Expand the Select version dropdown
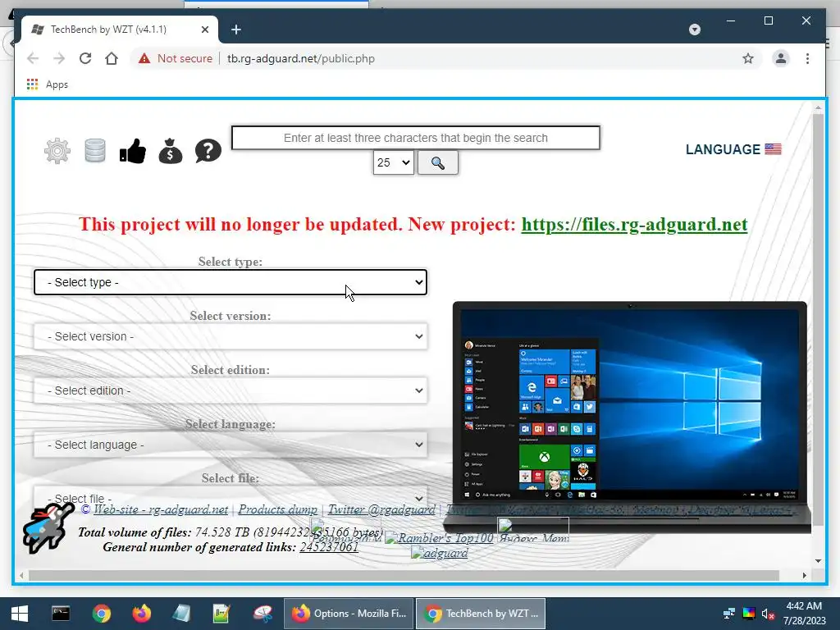 click(231, 336)
